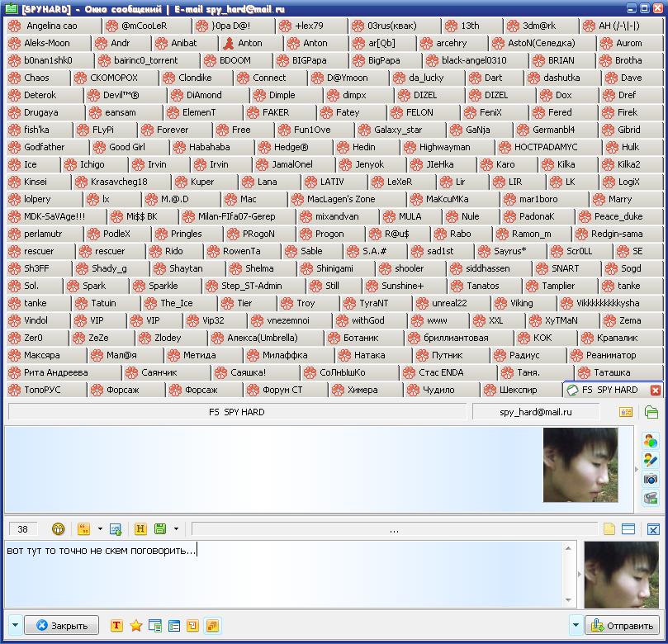Click the user with pencil icon

pyautogui.click(x=651, y=460)
